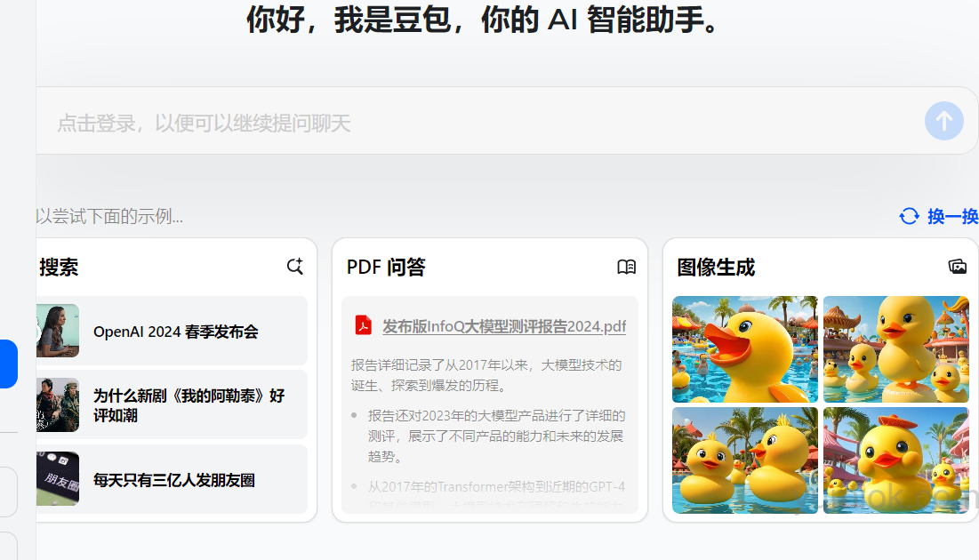Click the 尝试下面的示例 hint text

(x=109, y=217)
